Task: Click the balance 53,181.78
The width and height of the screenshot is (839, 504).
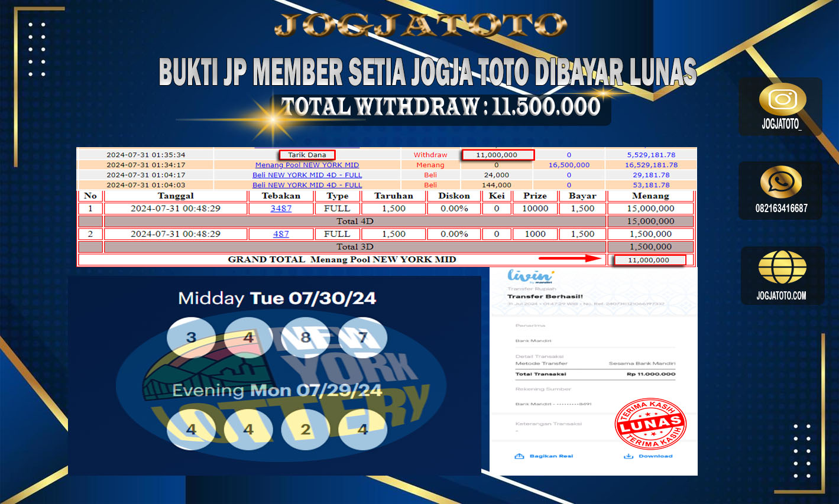Action: tap(651, 185)
